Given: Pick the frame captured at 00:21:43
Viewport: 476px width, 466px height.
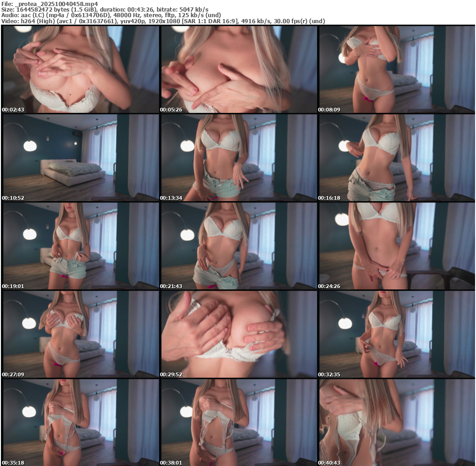Looking at the screenshot, I should coord(238,246).
